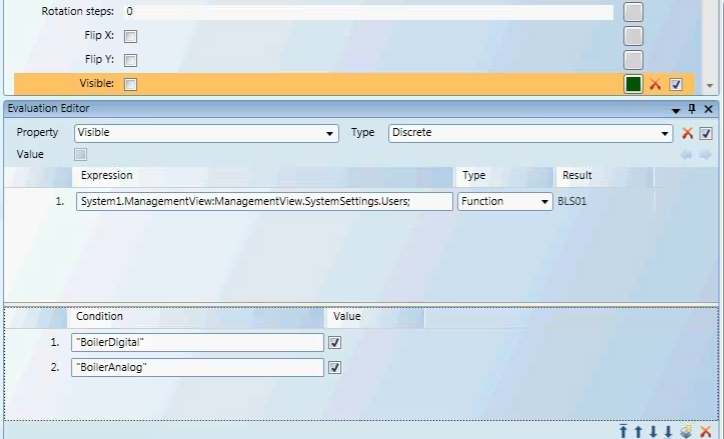Delete the evaluation using red X beside Type
724x439 pixels.
point(688,133)
